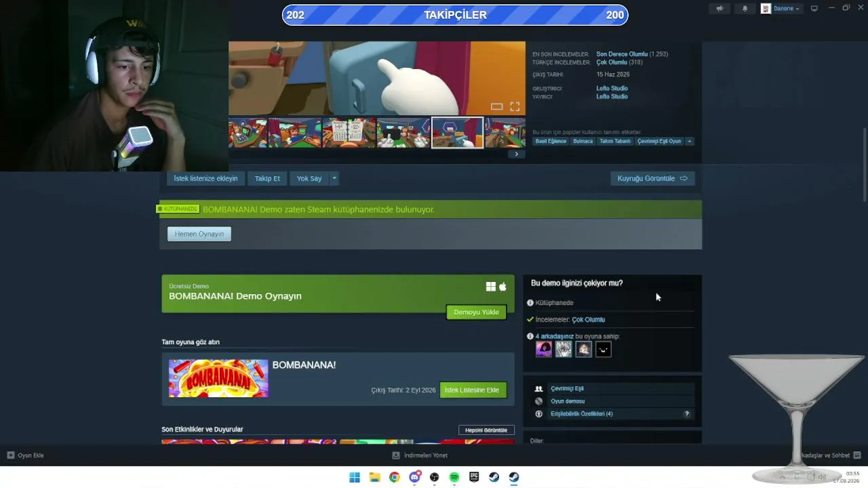Open the calendar-board screenshot thumbnail
The image size is (868, 488).
point(349,133)
